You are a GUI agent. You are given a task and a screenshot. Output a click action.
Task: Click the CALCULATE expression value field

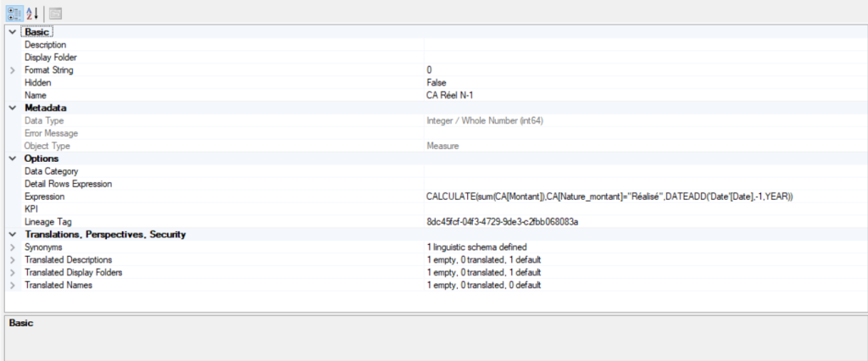coord(645,197)
